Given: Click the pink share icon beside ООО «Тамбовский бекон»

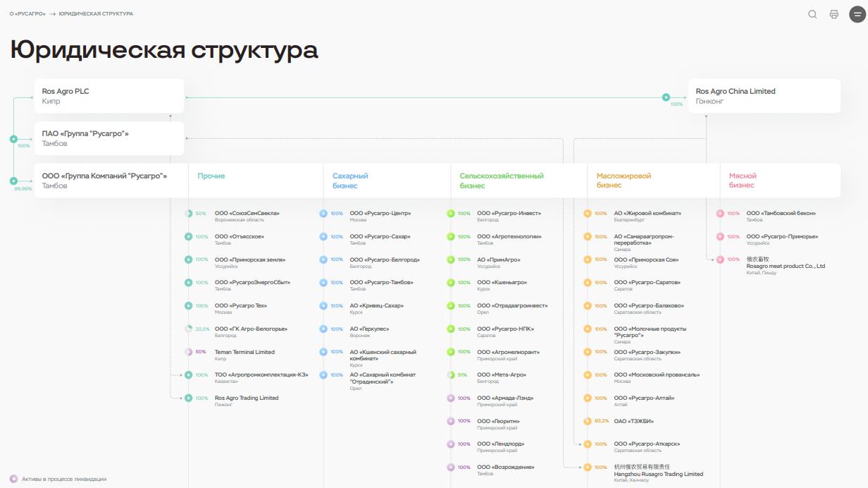Looking at the screenshot, I should coord(720,214).
